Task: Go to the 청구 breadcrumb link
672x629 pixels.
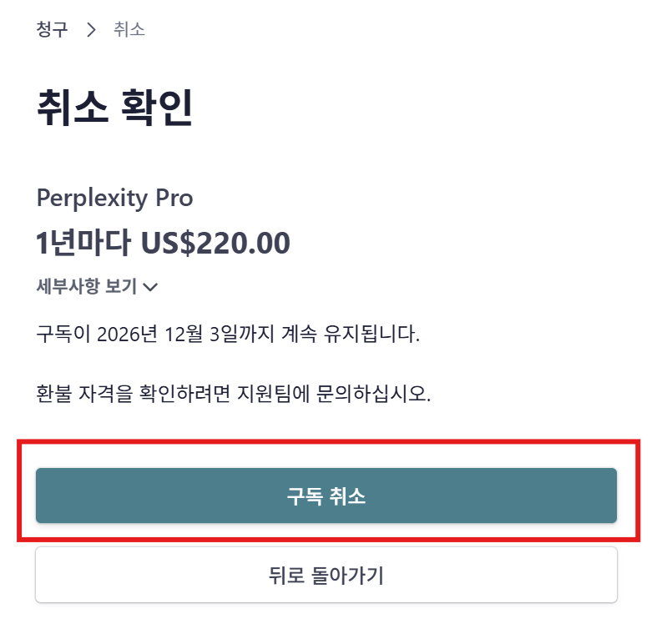Action: coord(53,30)
